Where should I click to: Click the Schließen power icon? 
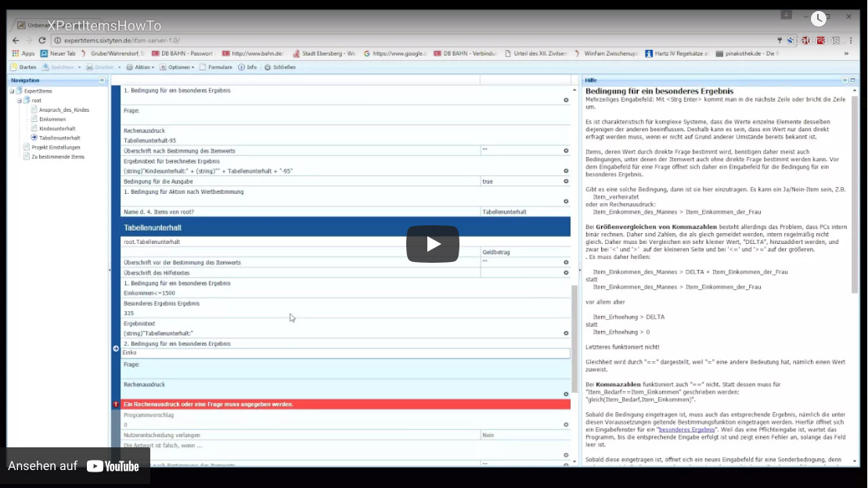tap(268, 67)
